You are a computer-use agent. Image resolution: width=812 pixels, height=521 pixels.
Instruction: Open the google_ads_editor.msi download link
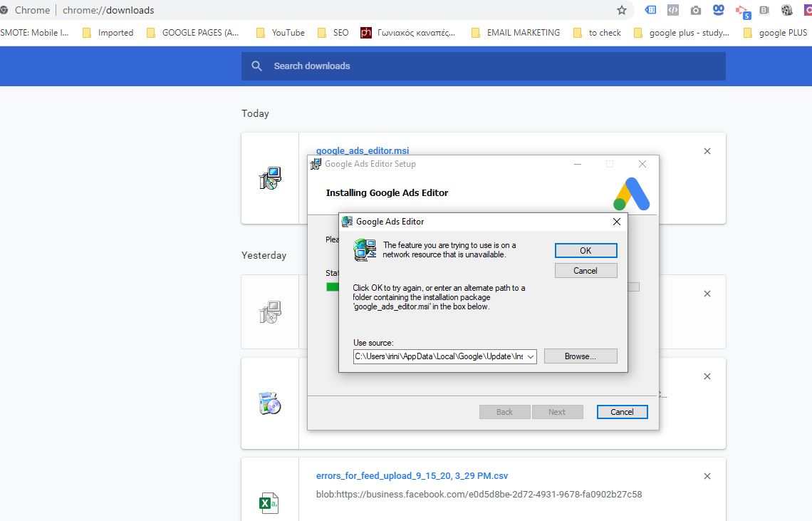(363, 150)
